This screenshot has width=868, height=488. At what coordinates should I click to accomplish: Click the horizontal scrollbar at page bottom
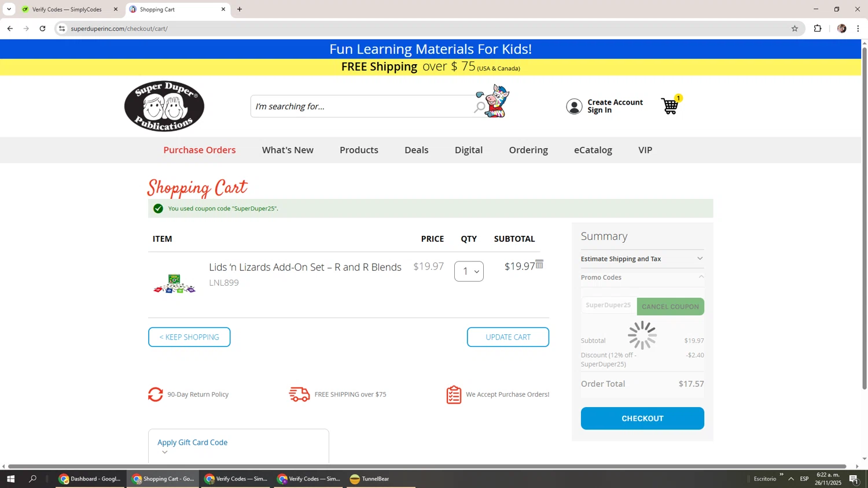pyautogui.click(x=427, y=467)
